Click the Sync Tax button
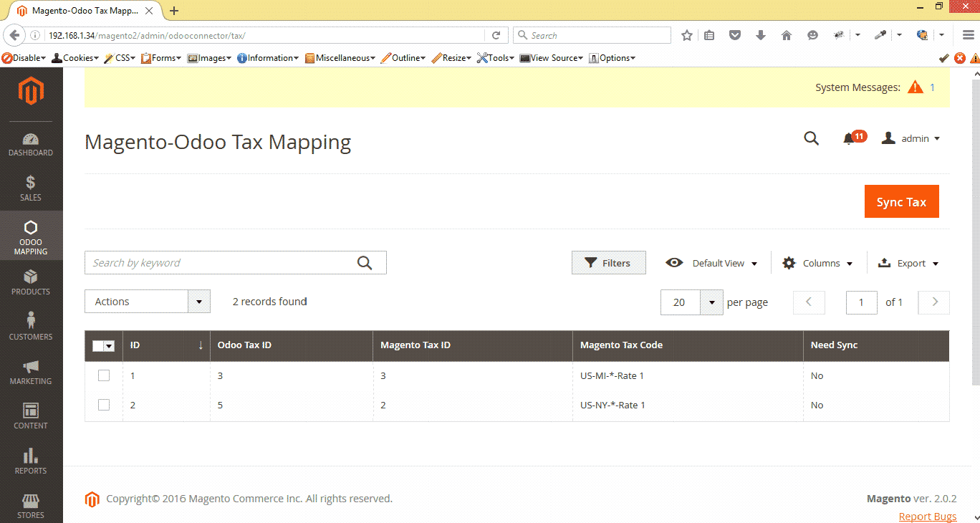This screenshot has width=980, height=523. pos(901,202)
